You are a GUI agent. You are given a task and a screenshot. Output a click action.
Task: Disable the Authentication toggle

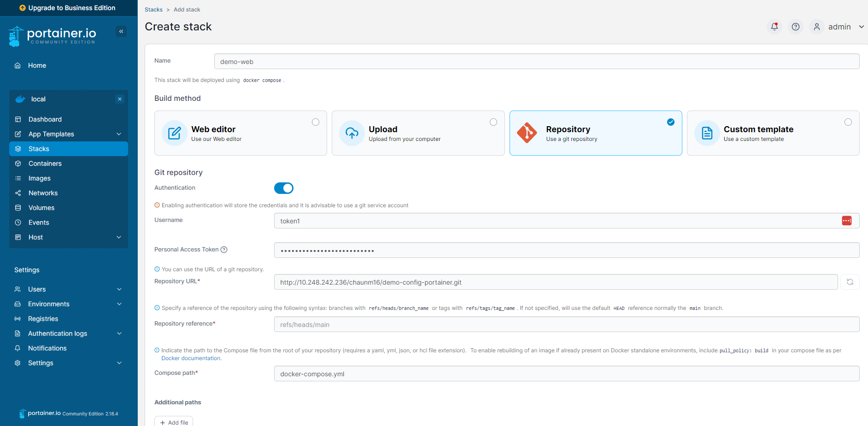[x=284, y=188]
